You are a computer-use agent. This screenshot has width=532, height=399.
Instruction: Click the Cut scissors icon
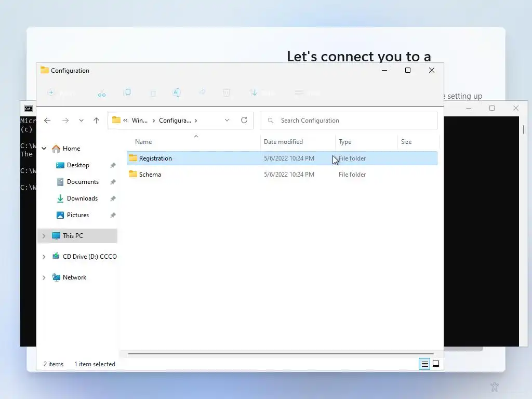(101, 94)
